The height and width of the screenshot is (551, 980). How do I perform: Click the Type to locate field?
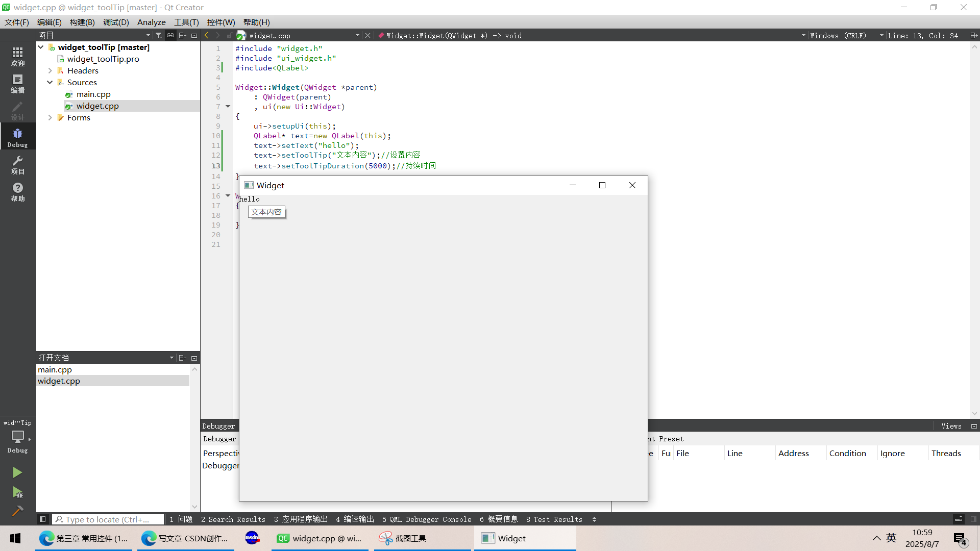click(x=108, y=519)
